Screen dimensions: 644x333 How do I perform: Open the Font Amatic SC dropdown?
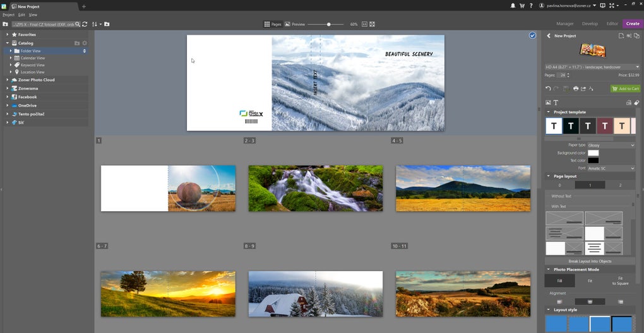coord(611,168)
